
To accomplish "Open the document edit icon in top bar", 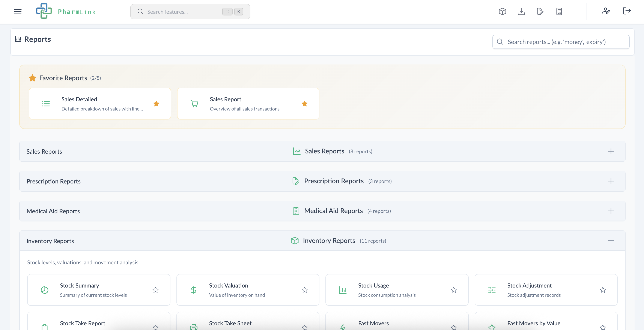I will click(x=540, y=11).
